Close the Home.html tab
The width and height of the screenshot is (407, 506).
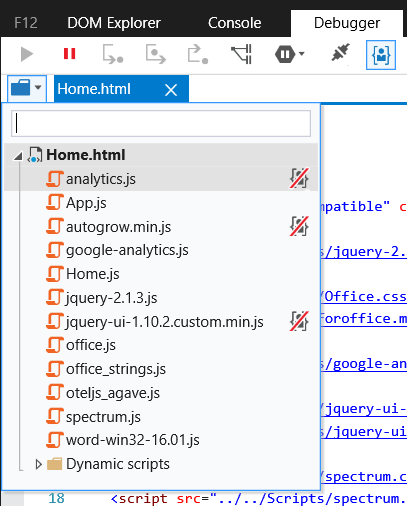pyautogui.click(x=171, y=90)
